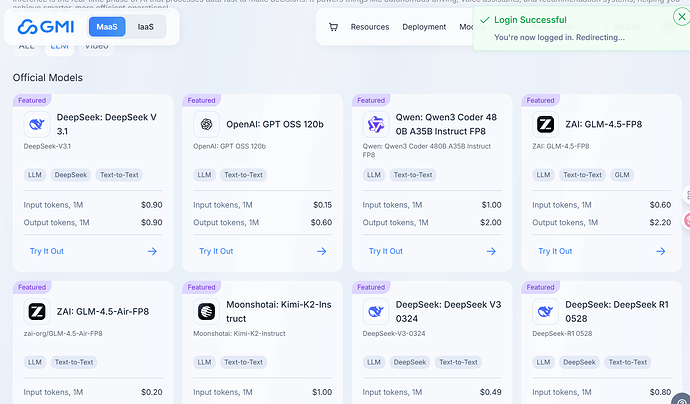The height and width of the screenshot is (404, 690).
Task: Try It Out for GPT OSS 120b
Action: pyautogui.click(x=216, y=251)
